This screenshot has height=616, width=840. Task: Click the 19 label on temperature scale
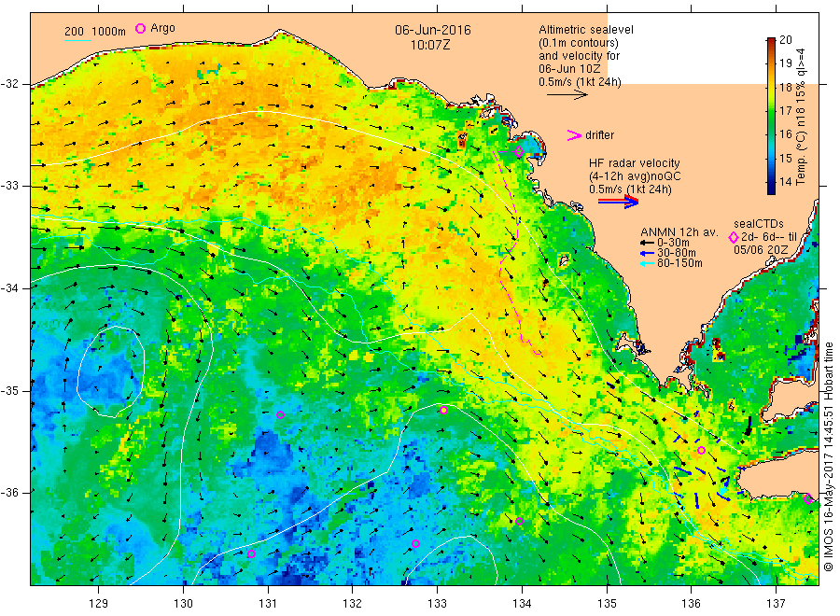pos(785,63)
